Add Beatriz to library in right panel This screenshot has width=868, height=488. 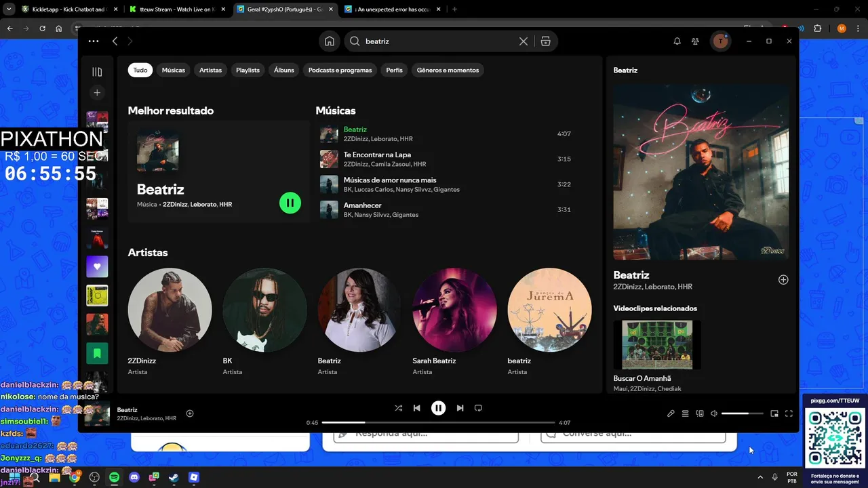783,279
